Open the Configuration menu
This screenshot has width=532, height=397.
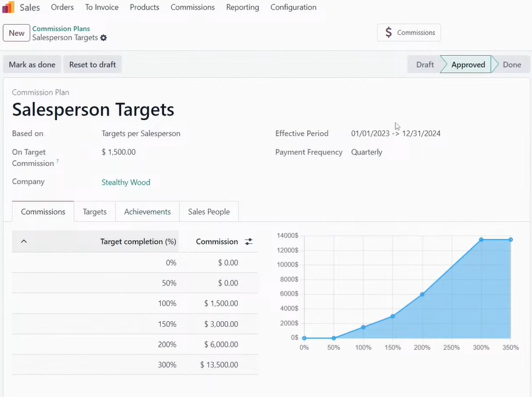(293, 8)
